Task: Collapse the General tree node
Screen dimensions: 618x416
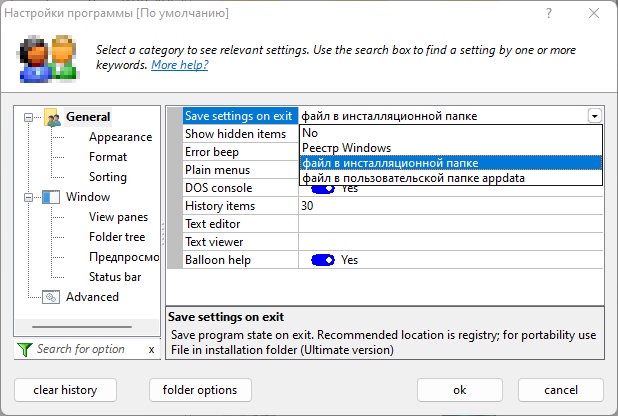Action: pyautogui.click(x=28, y=117)
